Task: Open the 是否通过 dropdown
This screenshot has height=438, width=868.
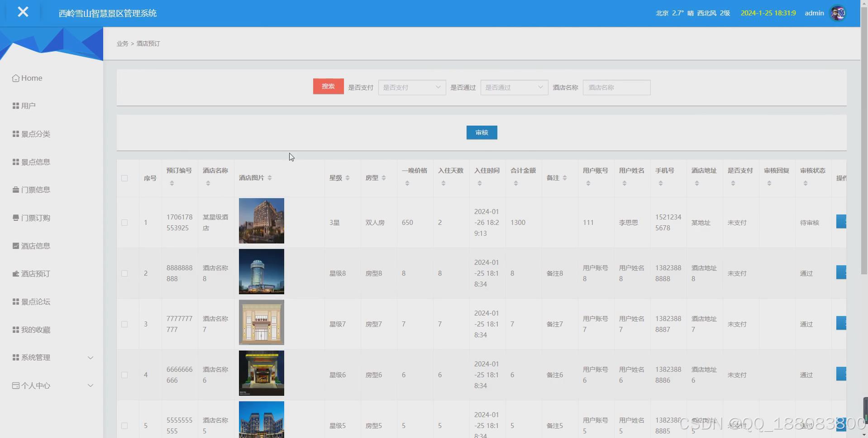Action: click(x=514, y=87)
